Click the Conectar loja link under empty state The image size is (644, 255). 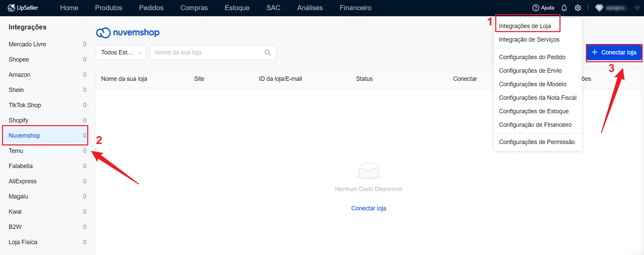368,208
